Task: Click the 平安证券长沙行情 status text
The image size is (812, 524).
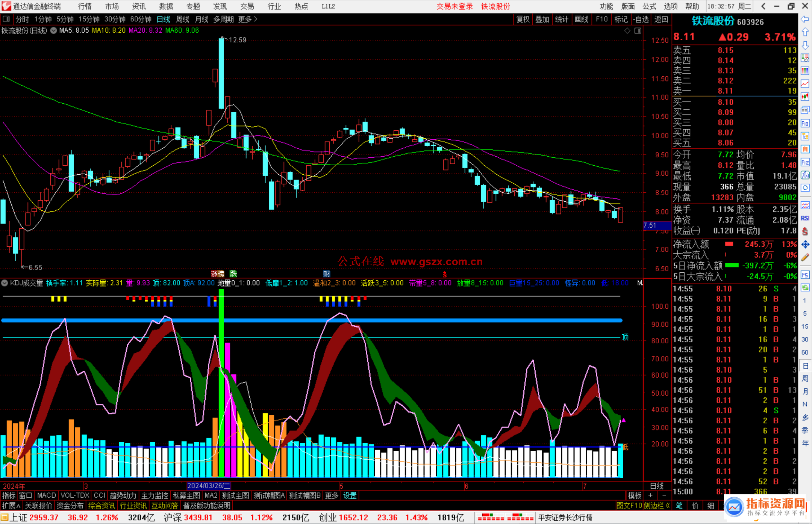Action: coord(565,518)
